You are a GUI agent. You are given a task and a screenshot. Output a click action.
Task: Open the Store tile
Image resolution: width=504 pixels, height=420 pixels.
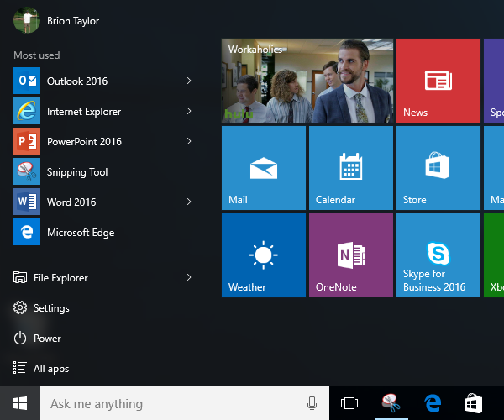pos(438,168)
